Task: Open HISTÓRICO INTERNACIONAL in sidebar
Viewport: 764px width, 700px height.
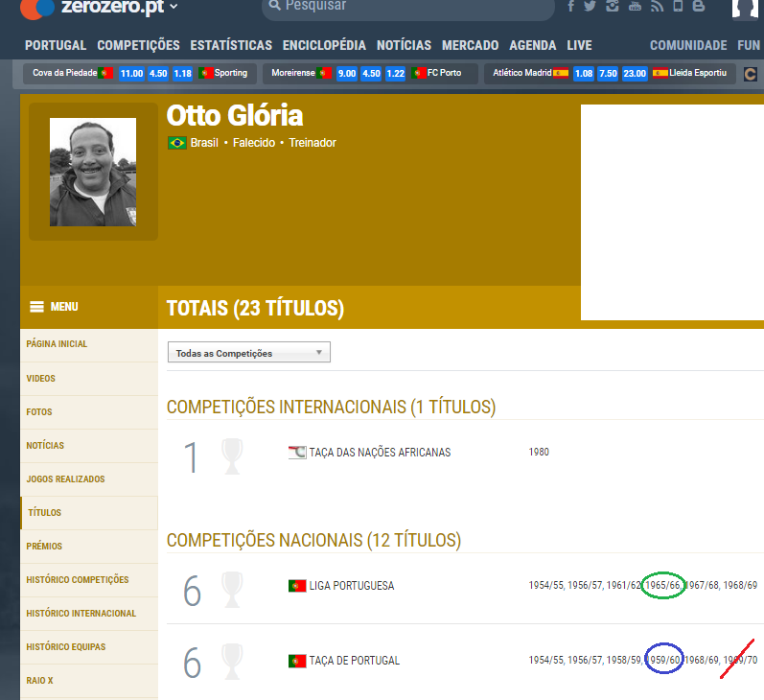Action: [89, 615]
